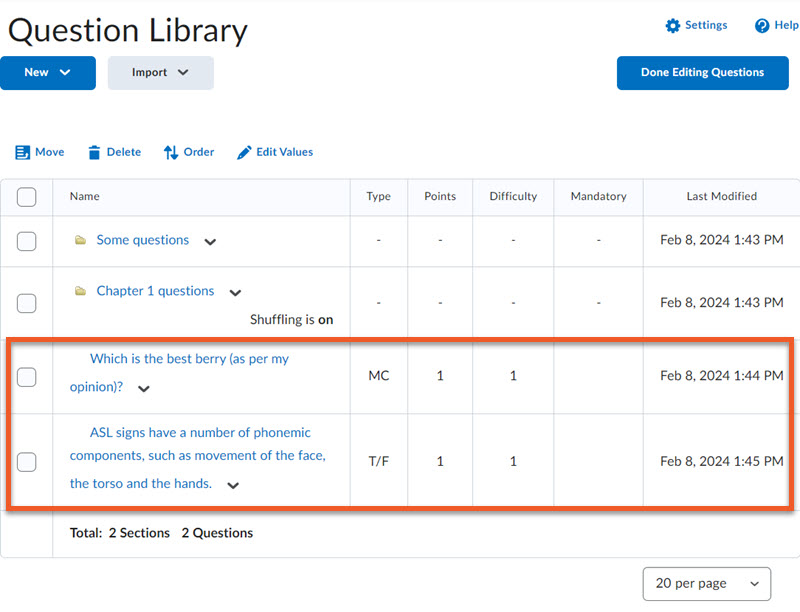Open the Which is the best berry question link
The image size is (800, 612).
coord(188,359)
